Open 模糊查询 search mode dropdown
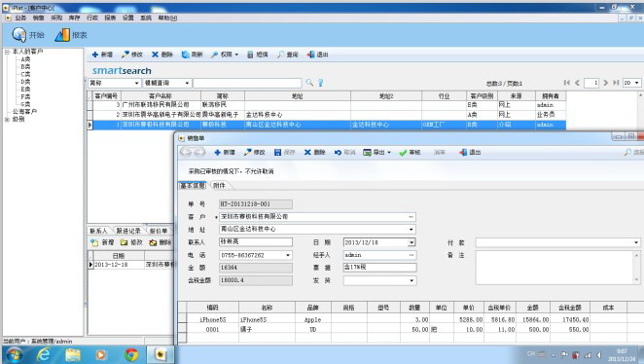 [187, 83]
